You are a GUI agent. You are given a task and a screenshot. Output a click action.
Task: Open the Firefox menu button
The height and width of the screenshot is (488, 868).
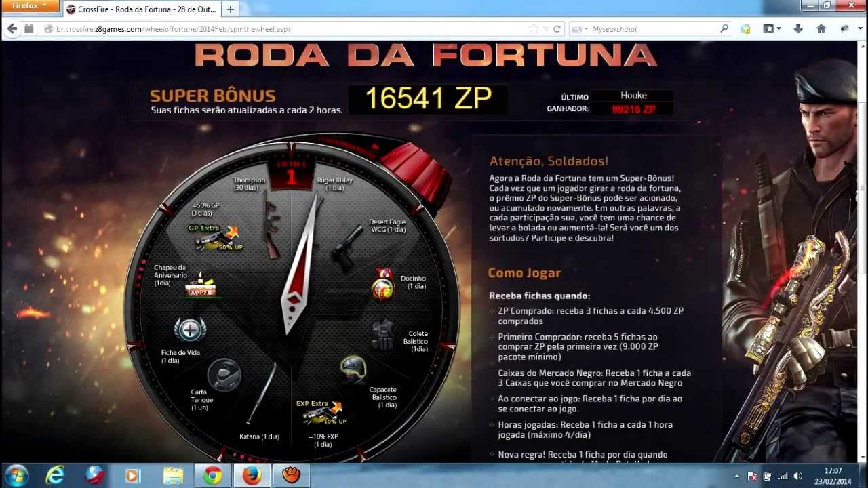tap(30, 6)
